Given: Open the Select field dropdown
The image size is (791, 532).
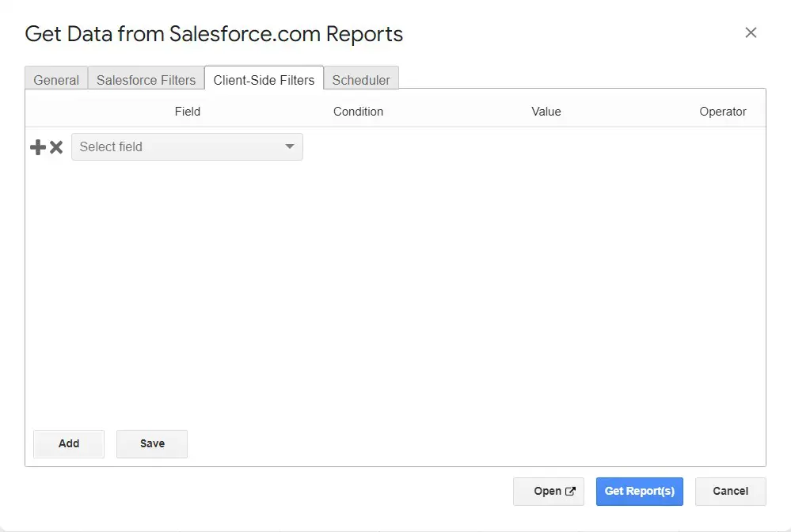Looking at the screenshot, I should (187, 146).
